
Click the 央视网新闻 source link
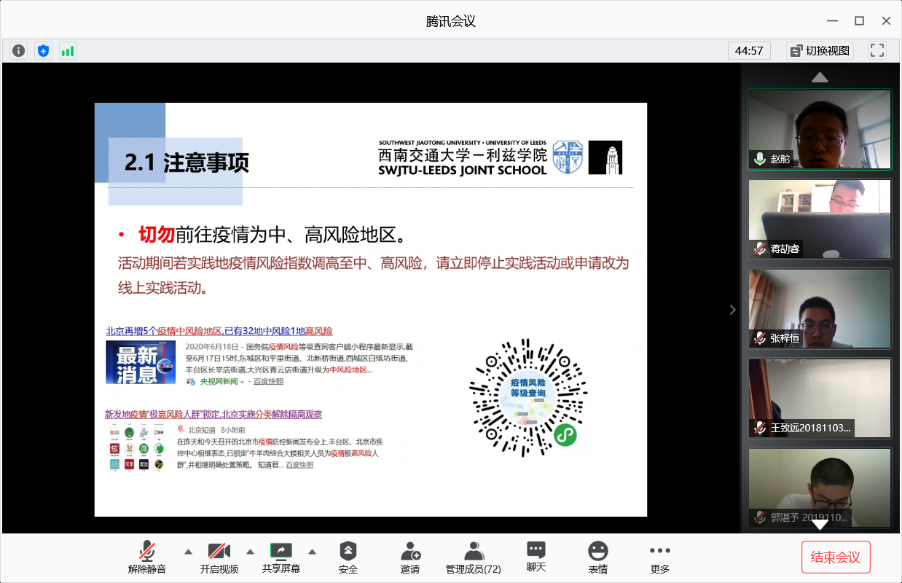pyautogui.click(x=219, y=382)
